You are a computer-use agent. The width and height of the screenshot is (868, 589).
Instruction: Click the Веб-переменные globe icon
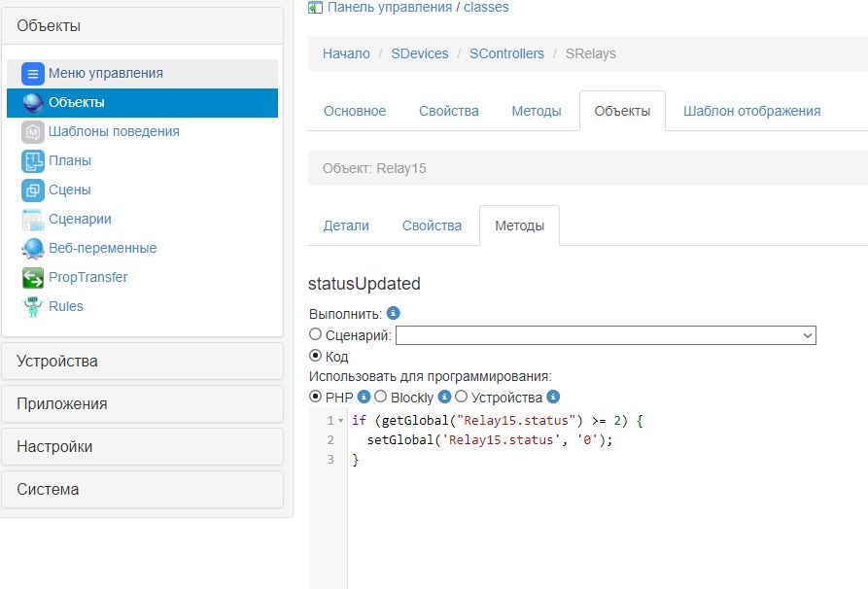pos(33,249)
